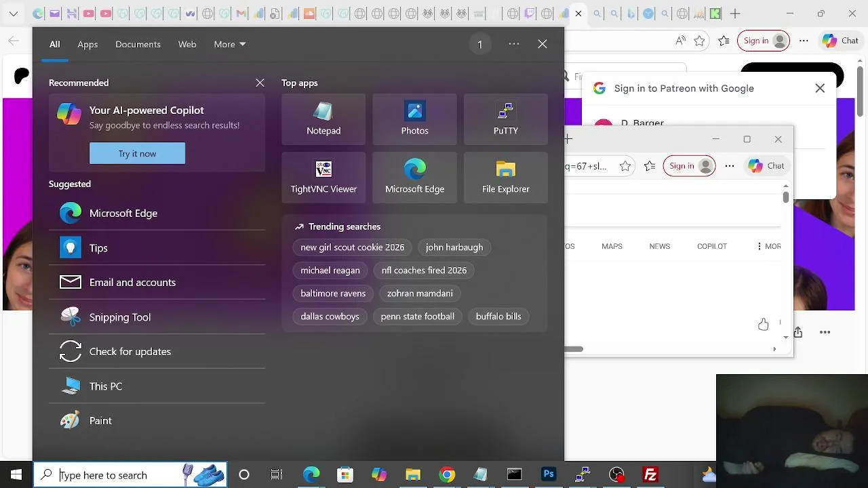Switch to the Apps search tab
Viewport: 868px width, 488px height.
pos(87,44)
